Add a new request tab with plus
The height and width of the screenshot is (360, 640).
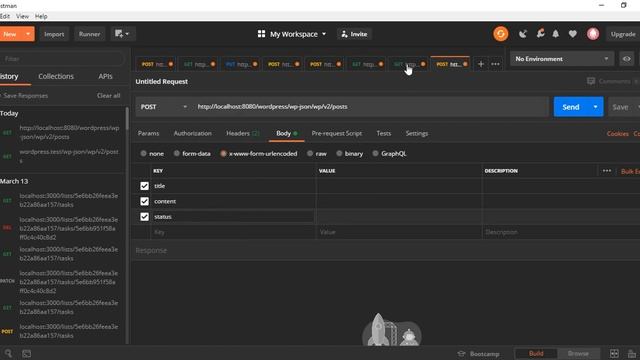481,64
